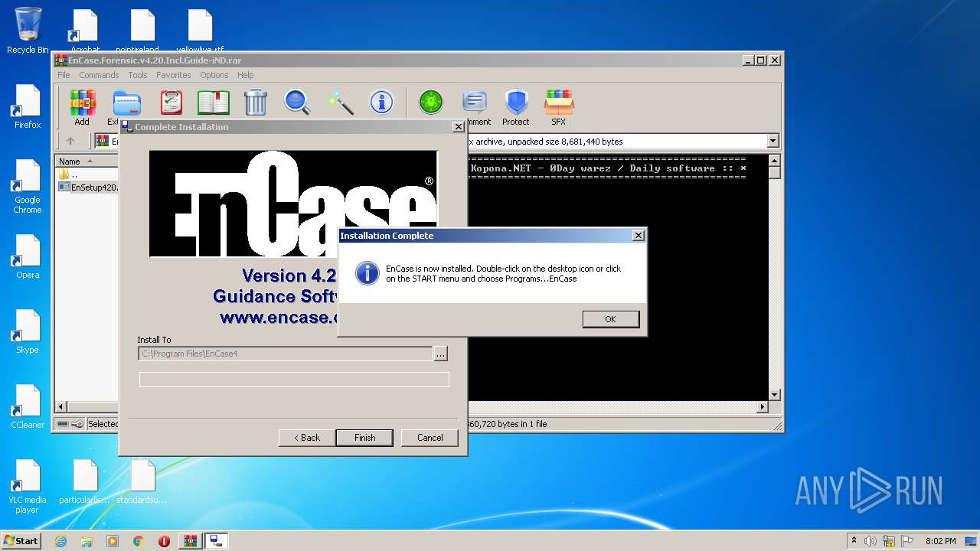This screenshot has width=980, height=551.
Task: Open the File menu in WinRAR
Action: coord(64,75)
